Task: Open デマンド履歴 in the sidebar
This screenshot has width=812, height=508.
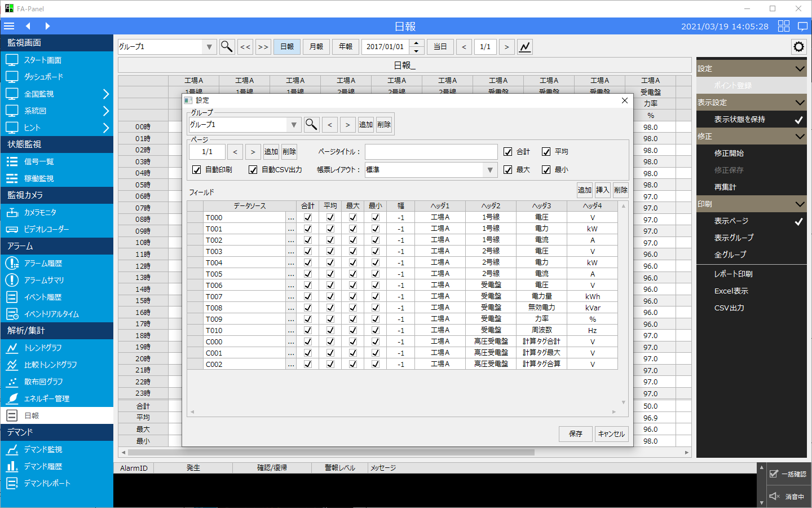Action: click(x=56, y=466)
